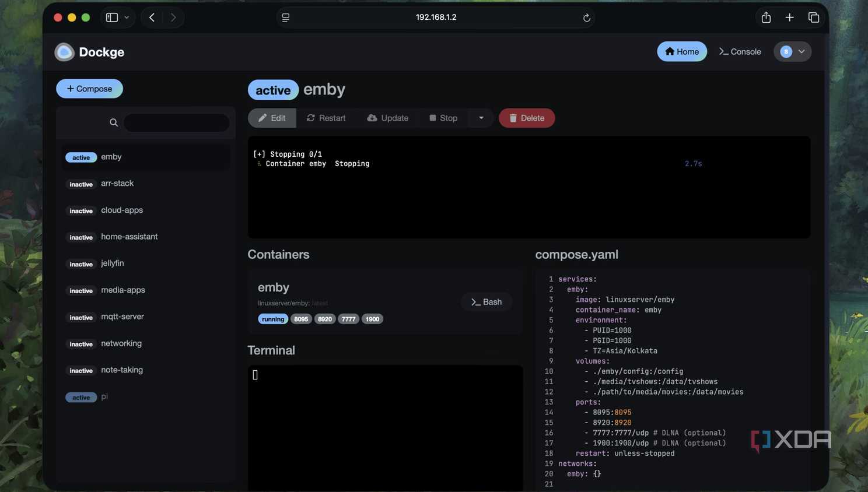Click the 'restart: unless-stopped' yaml line

click(625, 454)
